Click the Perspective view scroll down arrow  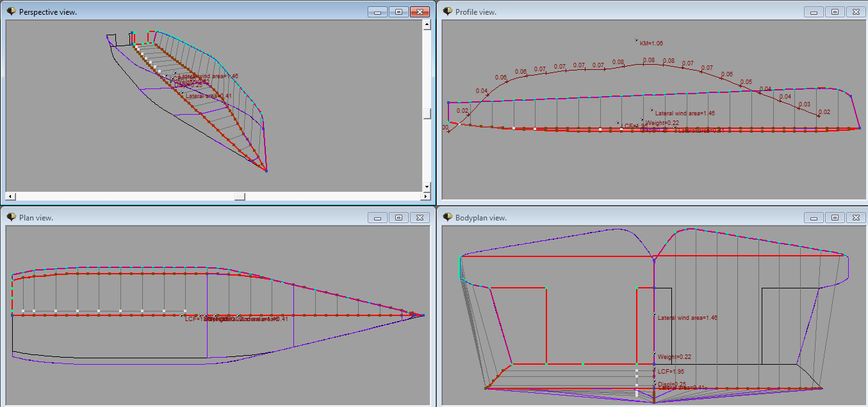point(427,187)
